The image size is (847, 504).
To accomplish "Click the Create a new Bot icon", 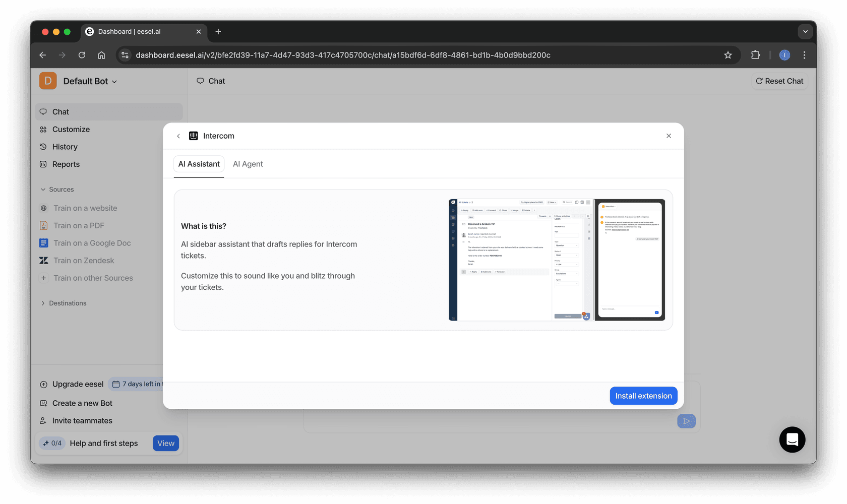I will coord(43,403).
